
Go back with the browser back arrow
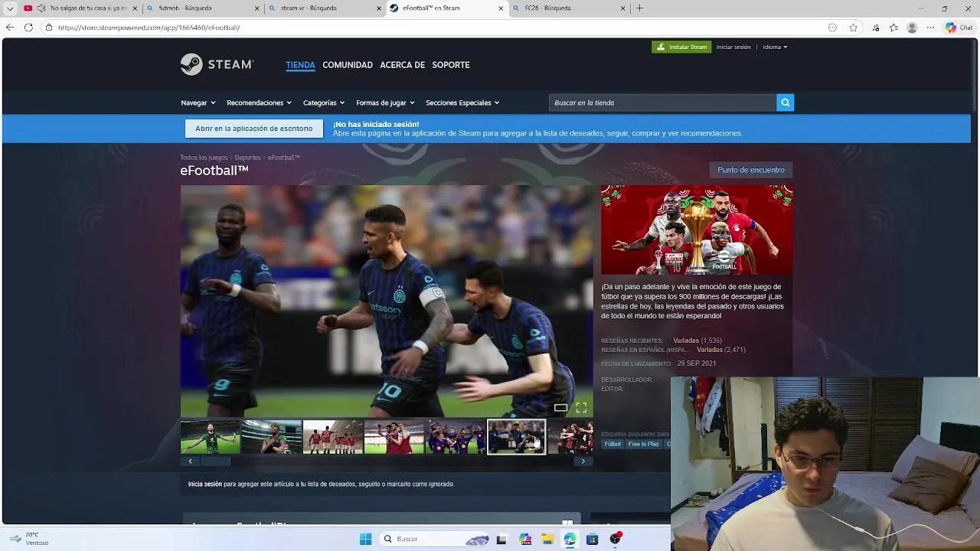pos(9,28)
